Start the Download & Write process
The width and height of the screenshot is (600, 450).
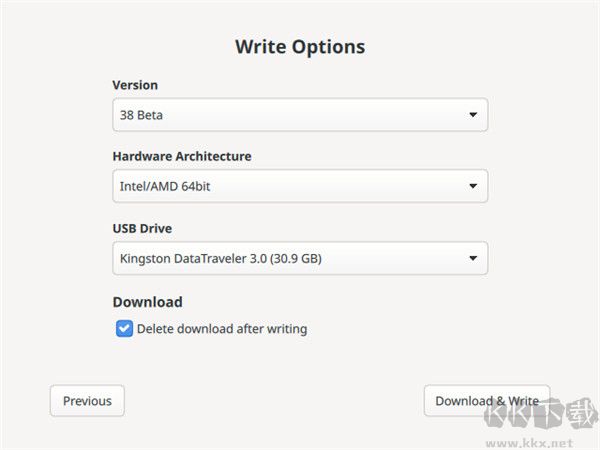487,401
